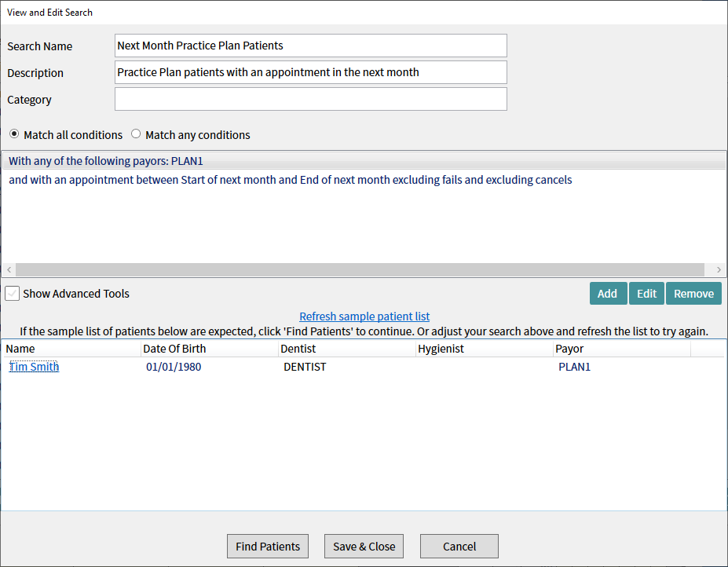Click the 01/01/1980 date of birth cell
The height and width of the screenshot is (567, 728).
[174, 367]
